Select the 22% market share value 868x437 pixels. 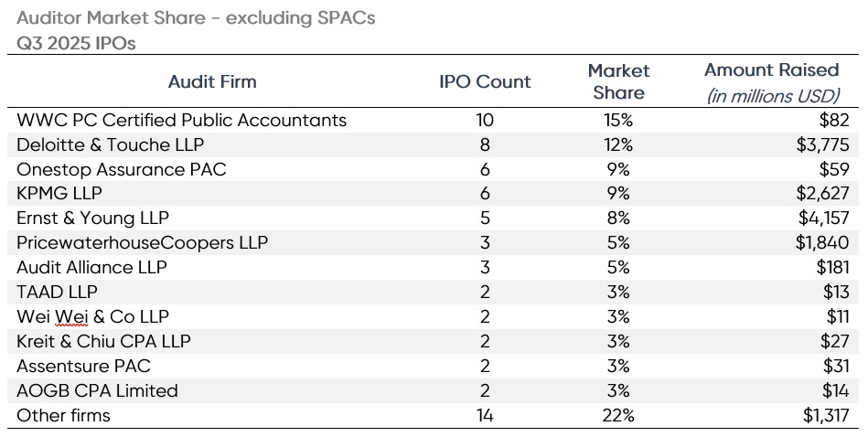click(618, 415)
